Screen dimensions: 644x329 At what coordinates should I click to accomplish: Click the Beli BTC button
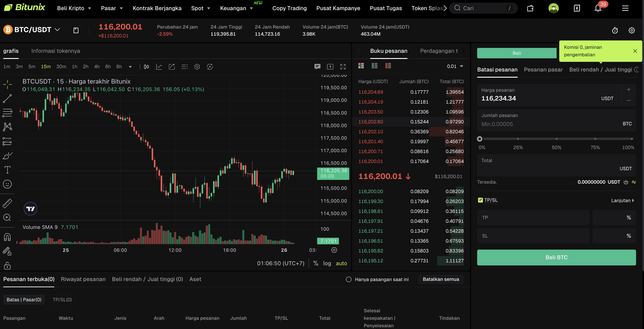point(556,257)
